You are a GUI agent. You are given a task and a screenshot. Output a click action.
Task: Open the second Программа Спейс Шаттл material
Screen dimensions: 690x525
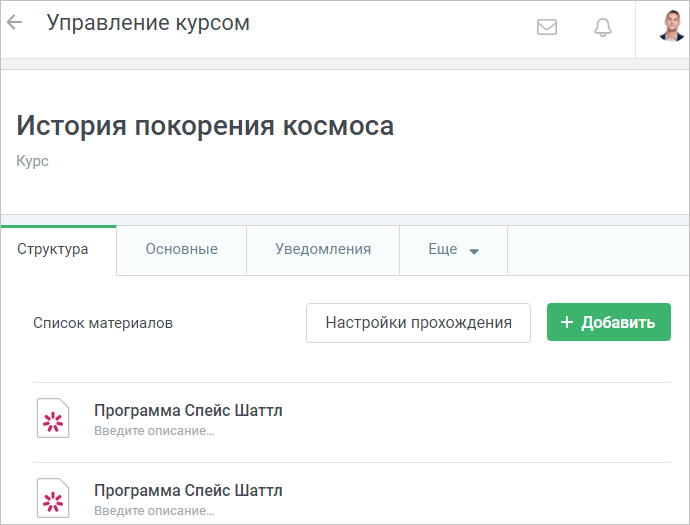[x=188, y=490]
